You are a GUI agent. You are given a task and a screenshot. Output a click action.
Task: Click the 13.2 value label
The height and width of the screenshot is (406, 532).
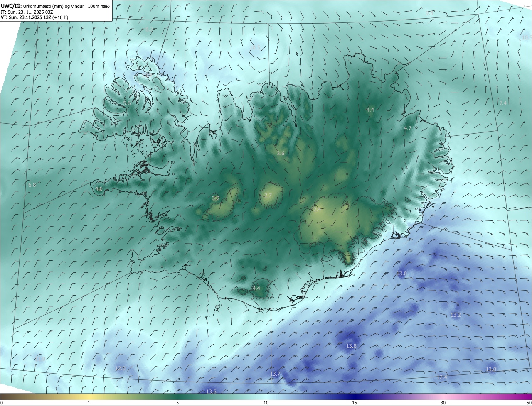click(456, 315)
